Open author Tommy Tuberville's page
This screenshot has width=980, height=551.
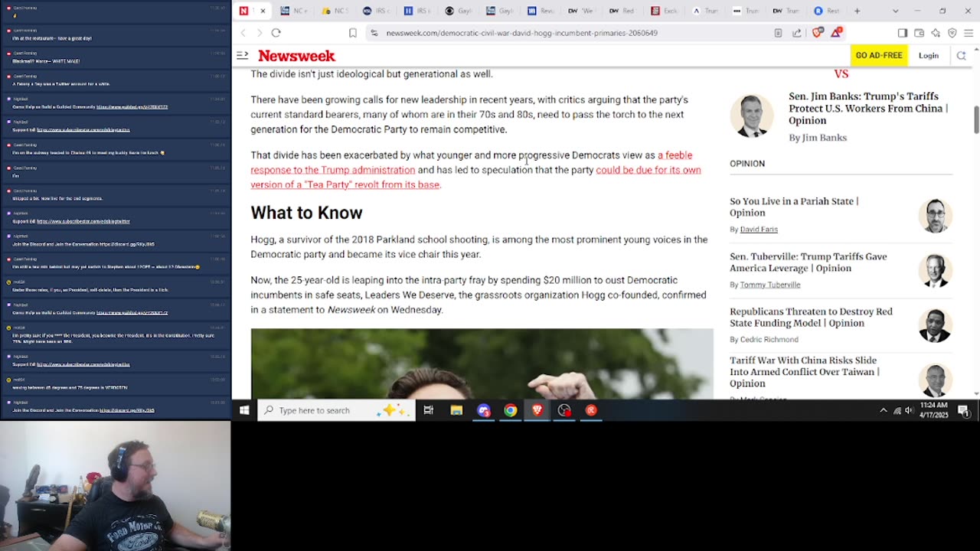(x=770, y=285)
